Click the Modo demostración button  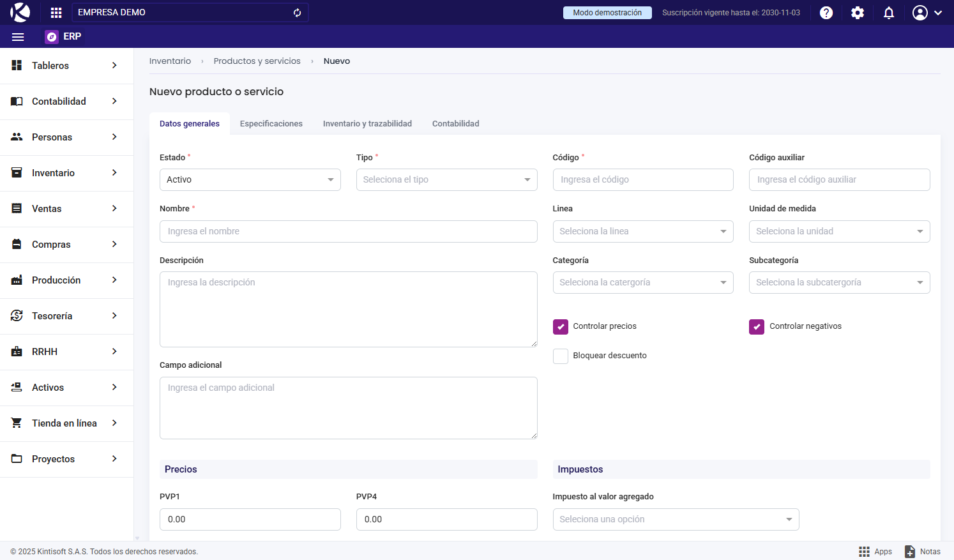coord(607,13)
